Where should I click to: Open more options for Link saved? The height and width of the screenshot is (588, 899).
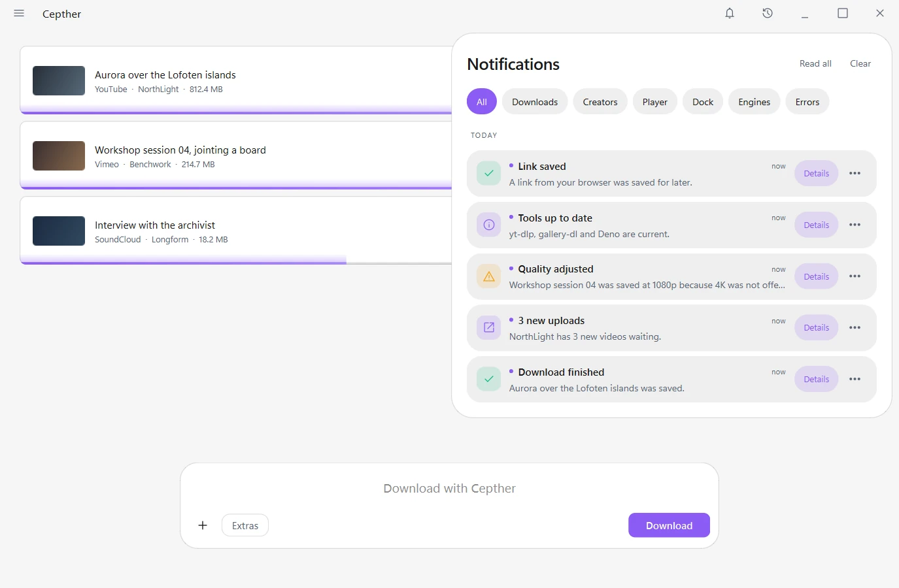(x=855, y=173)
